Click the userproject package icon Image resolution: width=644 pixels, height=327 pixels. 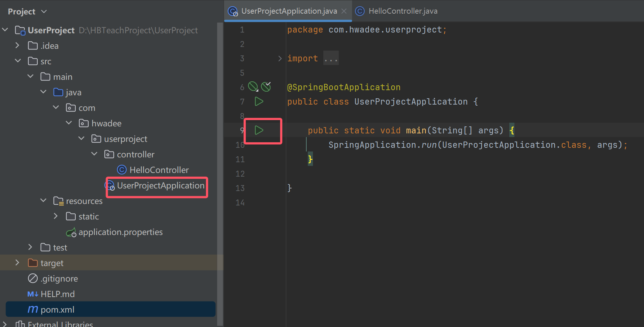pyautogui.click(x=96, y=139)
